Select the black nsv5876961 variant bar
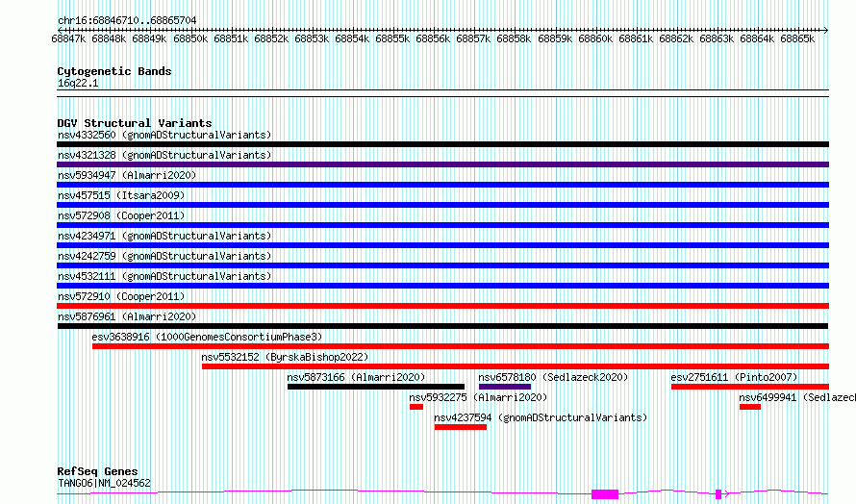The height and width of the screenshot is (504, 856). point(442,326)
